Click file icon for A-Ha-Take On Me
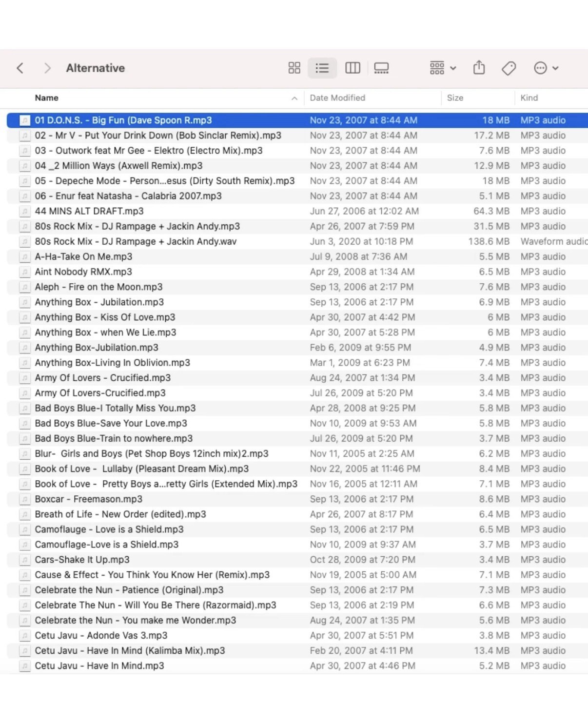The height and width of the screenshot is (723, 588). [24, 256]
